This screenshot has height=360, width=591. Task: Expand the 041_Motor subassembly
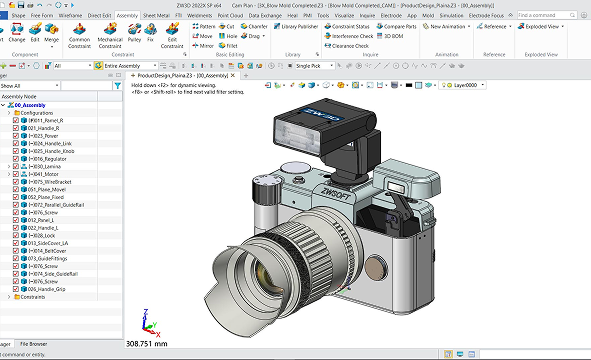9,174
